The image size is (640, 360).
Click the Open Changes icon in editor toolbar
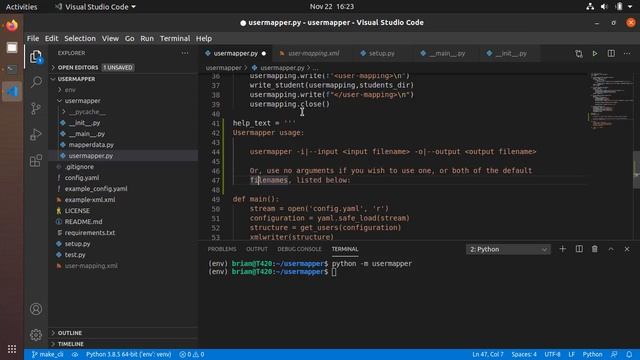579,53
